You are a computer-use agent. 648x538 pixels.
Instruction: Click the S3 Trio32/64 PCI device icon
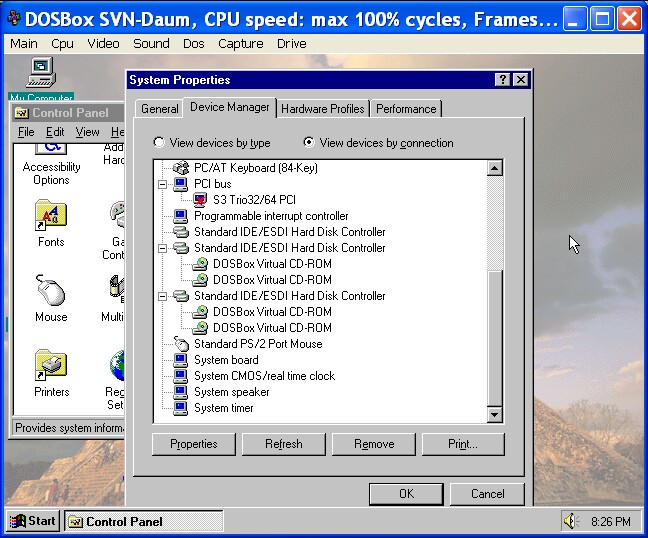(201, 200)
